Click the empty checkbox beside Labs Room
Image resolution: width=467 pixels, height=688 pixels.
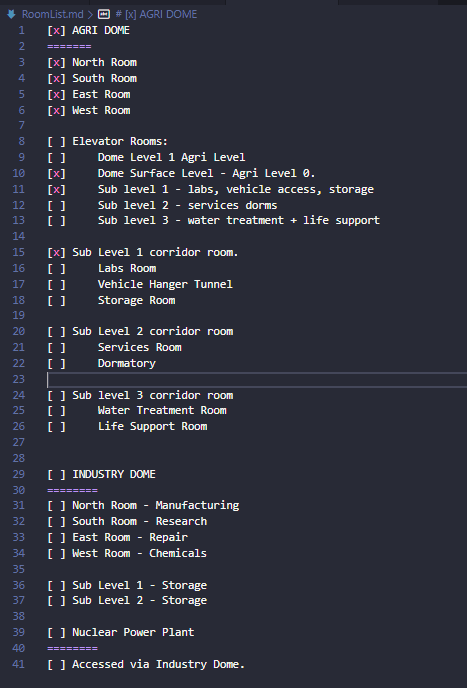pos(56,268)
